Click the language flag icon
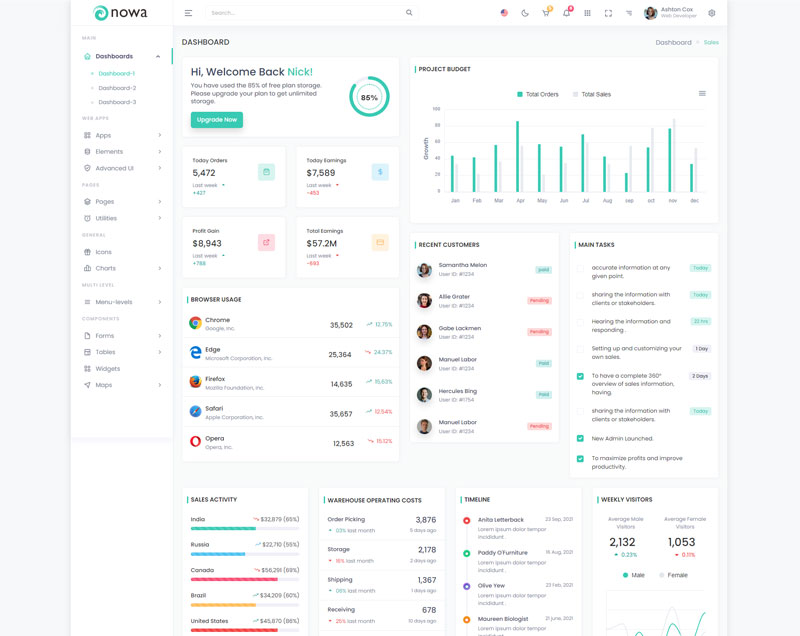 point(504,13)
